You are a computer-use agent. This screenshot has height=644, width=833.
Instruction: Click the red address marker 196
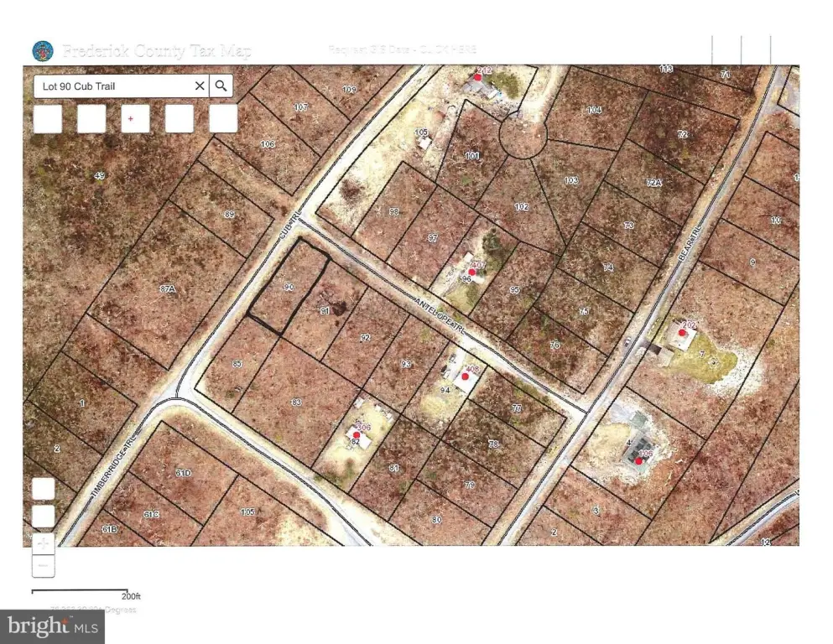coord(639,460)
